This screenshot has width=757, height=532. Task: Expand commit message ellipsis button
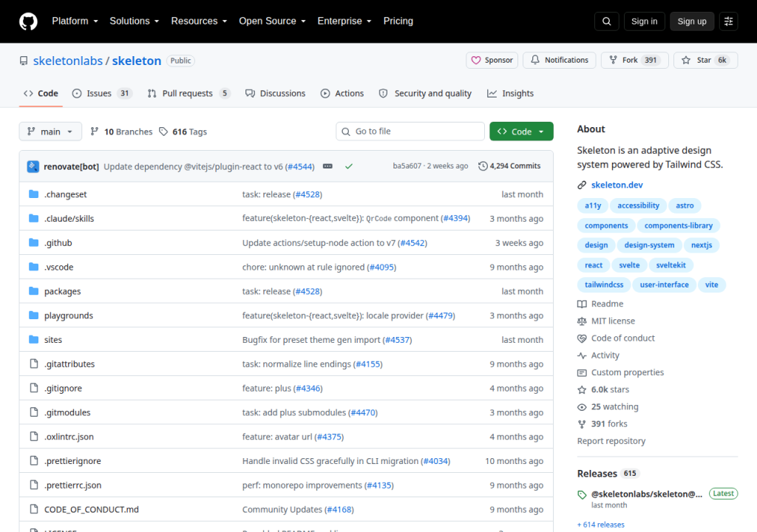[327, 166]
